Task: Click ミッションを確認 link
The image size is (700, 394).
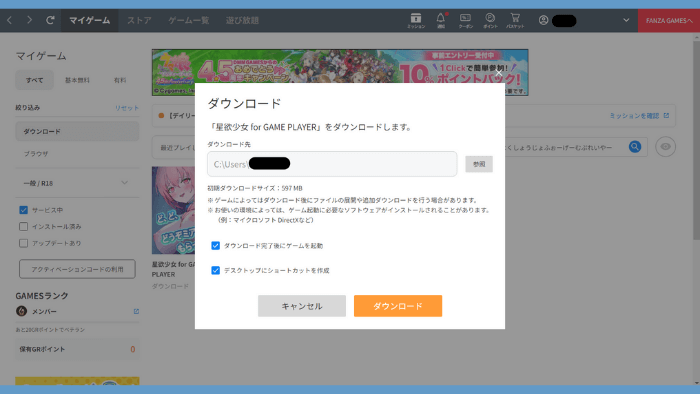Action: [639, 116]
